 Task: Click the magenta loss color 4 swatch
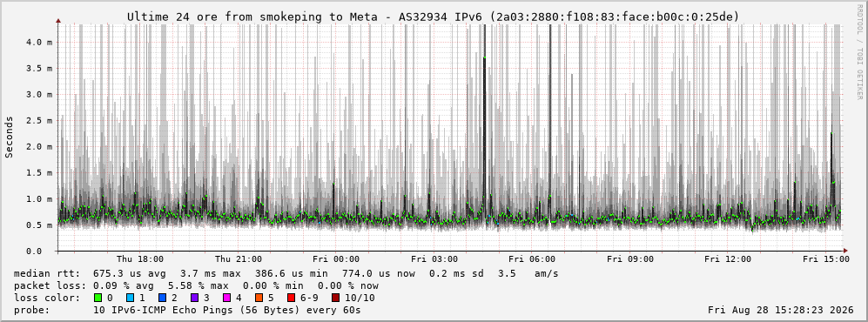(227, 298)
